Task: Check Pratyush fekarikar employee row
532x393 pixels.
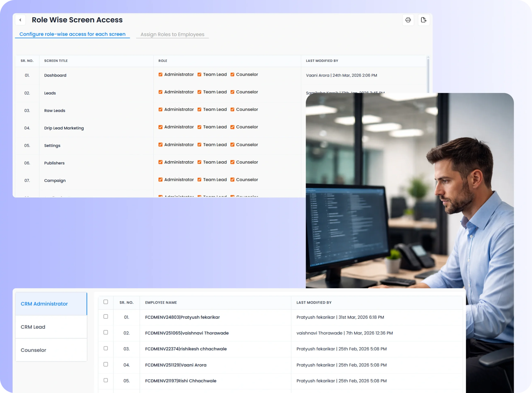Action: 106,317
